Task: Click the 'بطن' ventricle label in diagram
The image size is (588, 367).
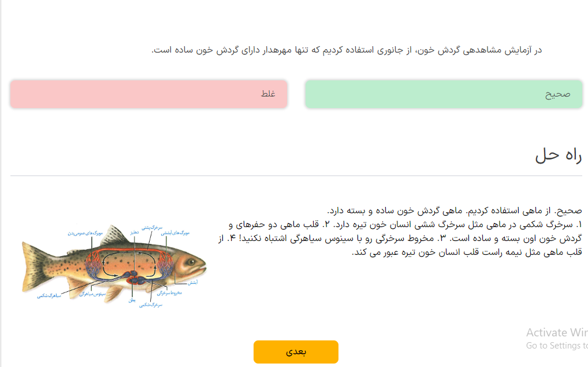Action: point(132,300)
